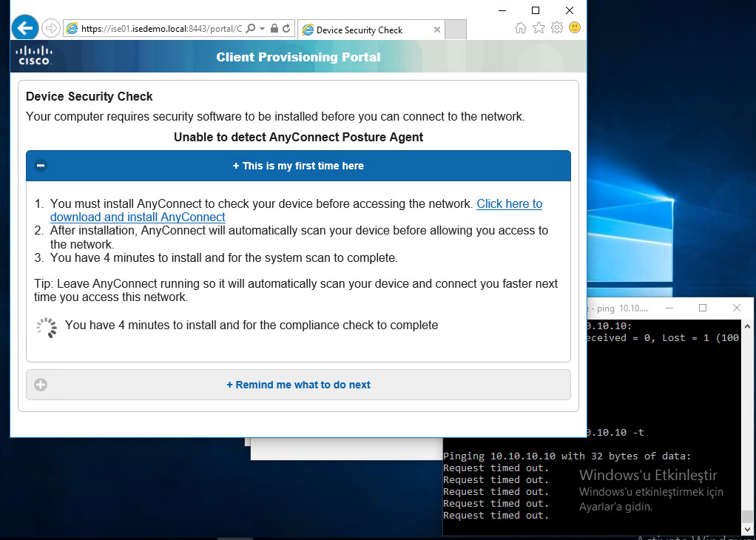Image resolution: width=756 pixels, height=540 pixels.
Task: Open the address bar search magnifier
Action: (250, 28)
